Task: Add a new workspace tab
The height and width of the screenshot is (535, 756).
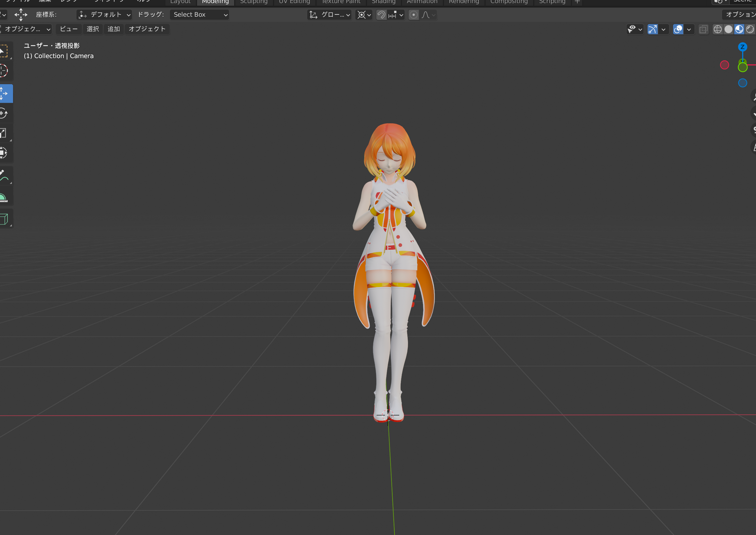Action: [x=577, y=2]
